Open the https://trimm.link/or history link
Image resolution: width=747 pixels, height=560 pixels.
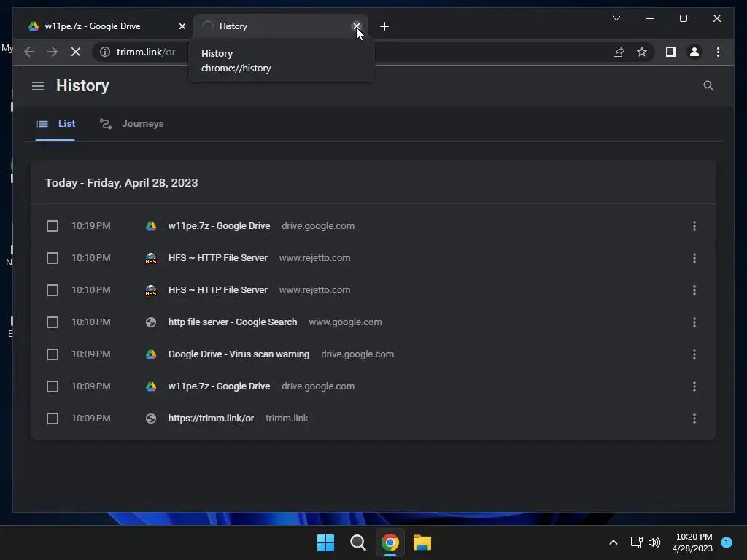(211, 419)
